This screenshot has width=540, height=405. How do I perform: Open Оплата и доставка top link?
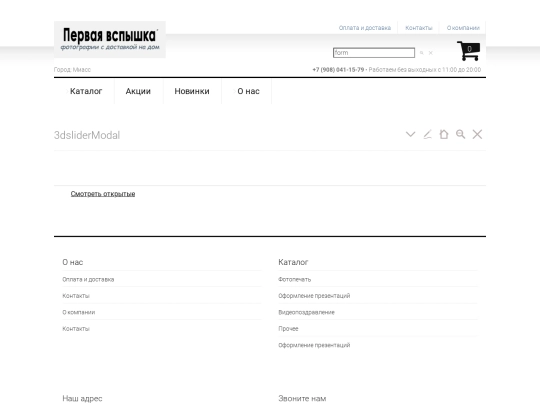click(365, 28)
